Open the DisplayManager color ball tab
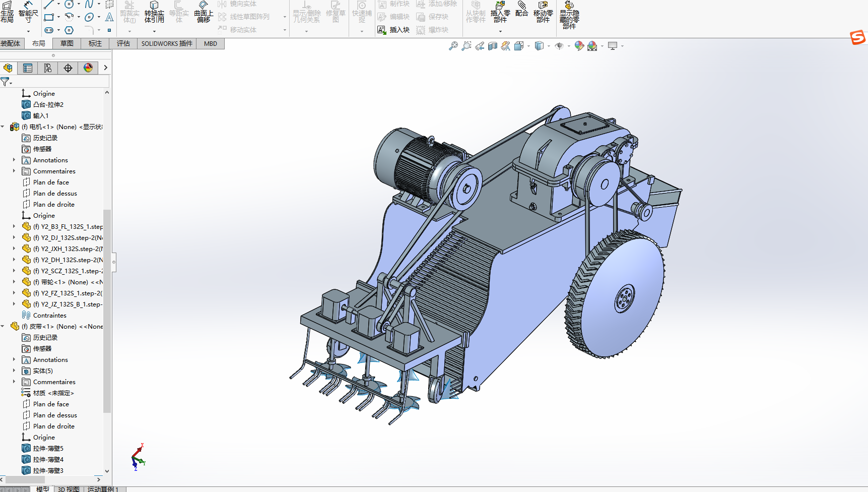 pos(88,68)
